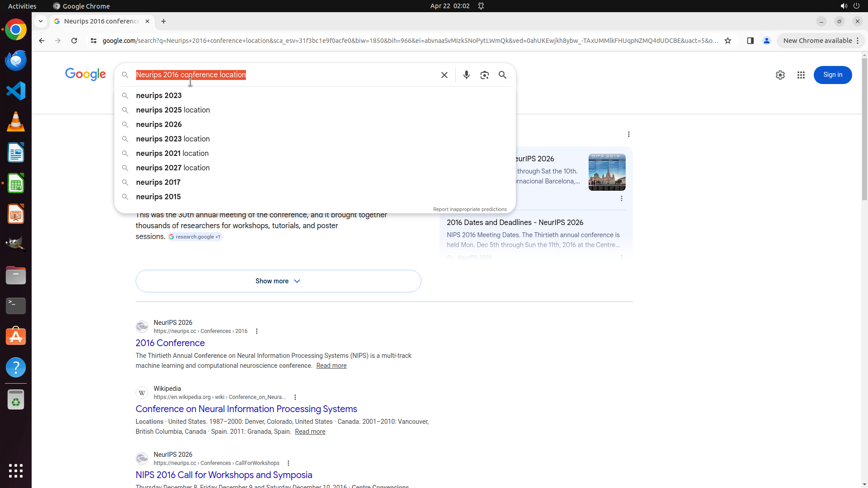Open a new browser tab
This screenshot has width=868, height=488.
click(x=164, y=21)
